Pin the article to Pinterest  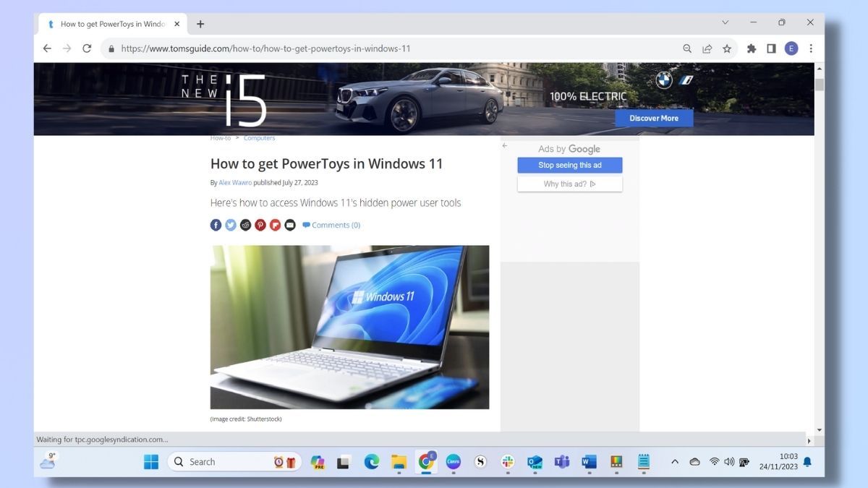[260, 225]
